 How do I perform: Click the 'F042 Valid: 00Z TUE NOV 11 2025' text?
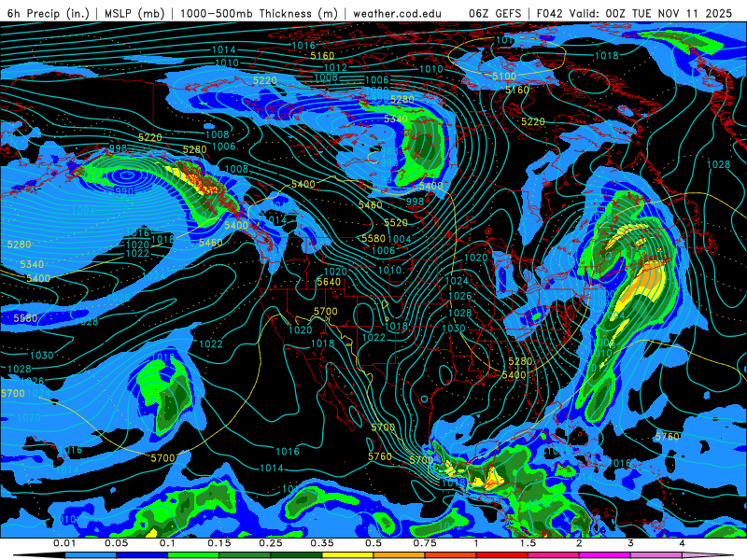[634, 13]
